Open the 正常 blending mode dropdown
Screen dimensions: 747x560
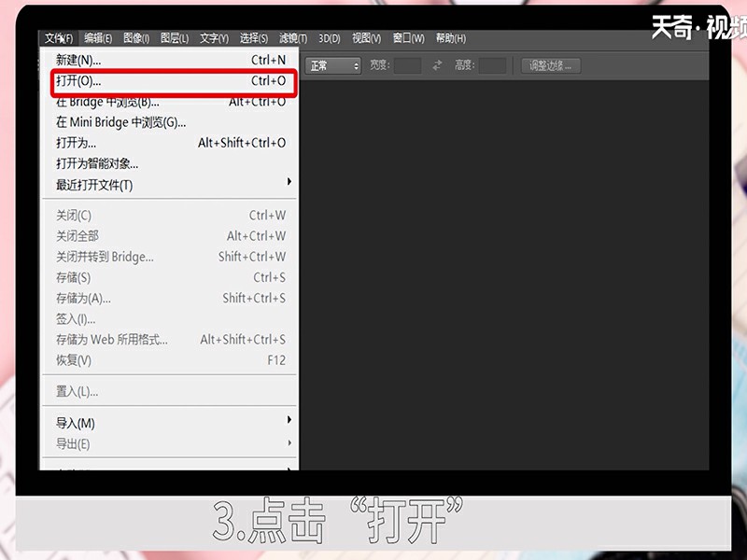pos(333,65)
